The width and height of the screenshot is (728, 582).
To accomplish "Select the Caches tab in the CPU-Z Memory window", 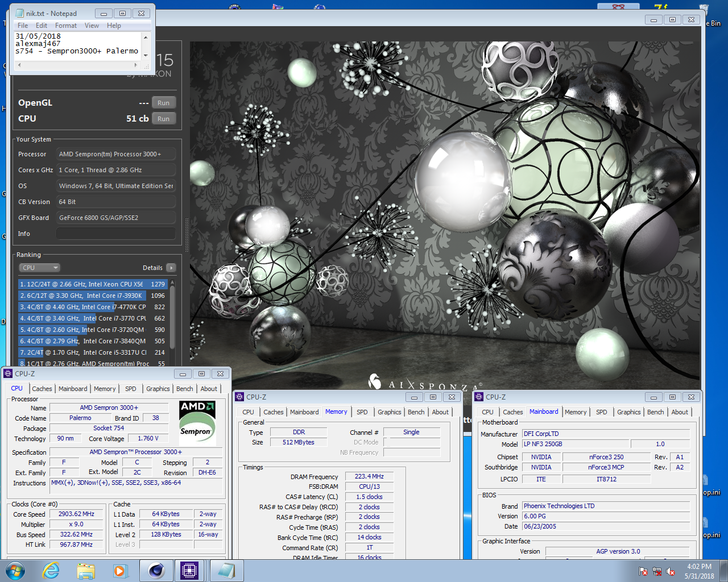I will tap(274, 412).
